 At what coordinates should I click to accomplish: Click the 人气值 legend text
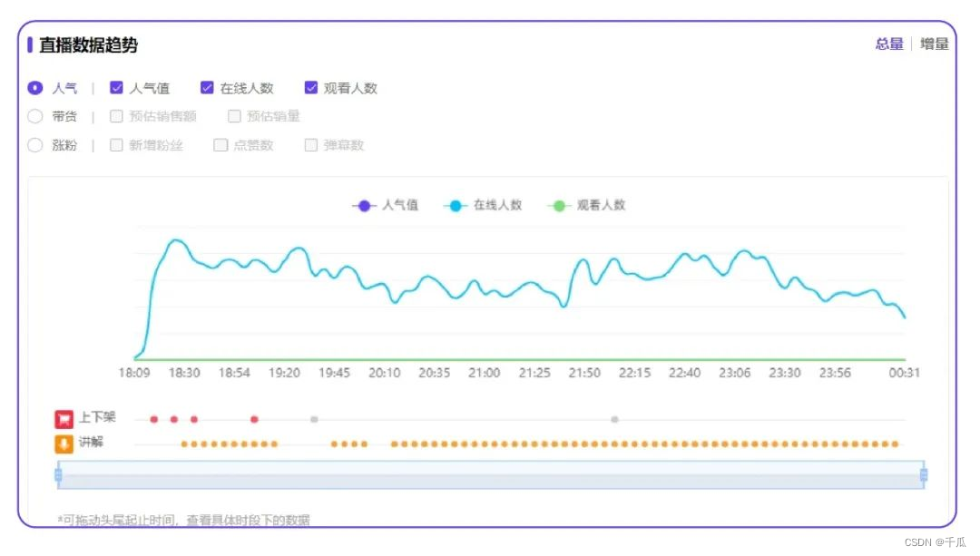point(400,205)
